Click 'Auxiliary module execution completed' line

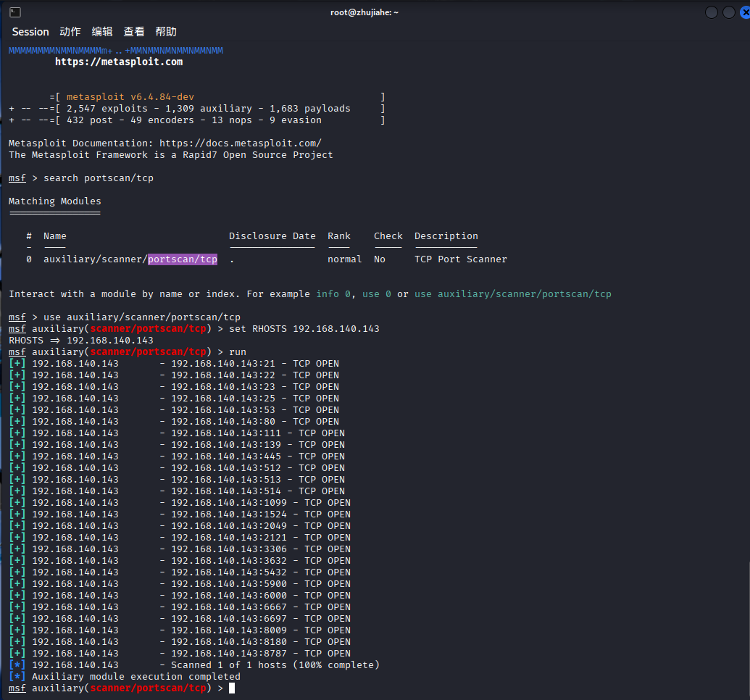point(125,677)
